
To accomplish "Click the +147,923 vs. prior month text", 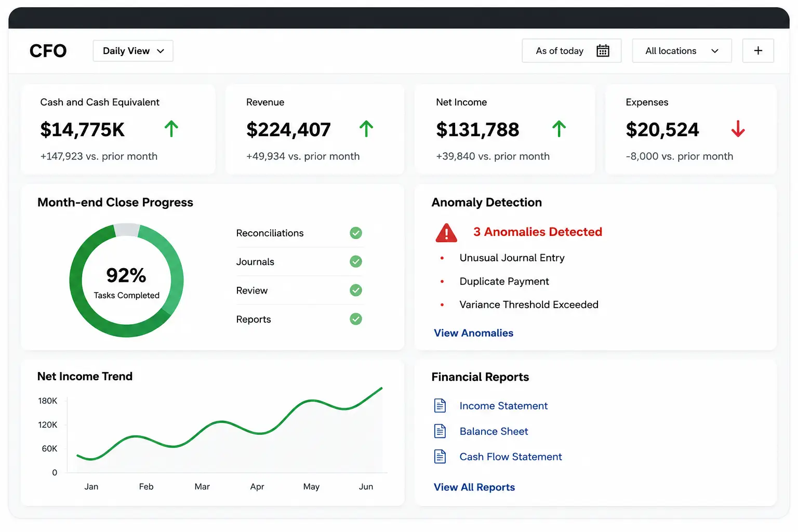I will point(99,156).
